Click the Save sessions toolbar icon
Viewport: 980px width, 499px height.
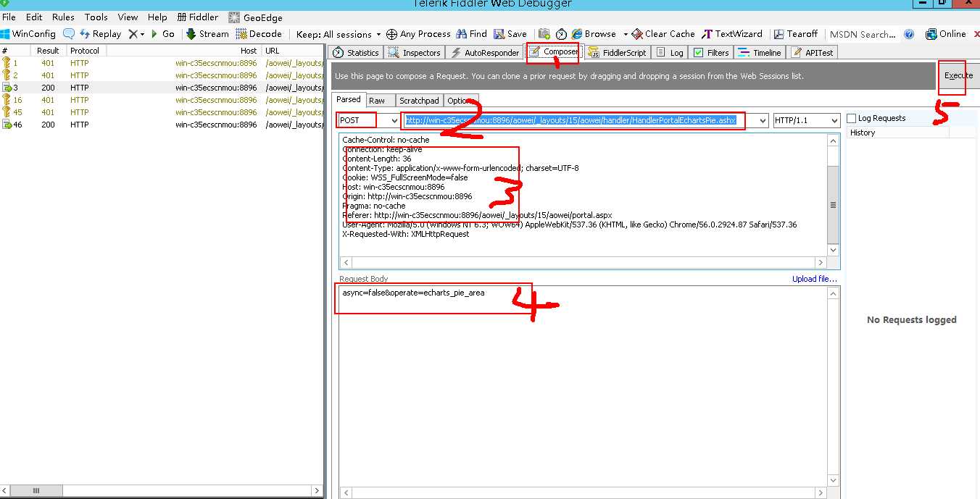pyautogui.click(x=510, y=34)
